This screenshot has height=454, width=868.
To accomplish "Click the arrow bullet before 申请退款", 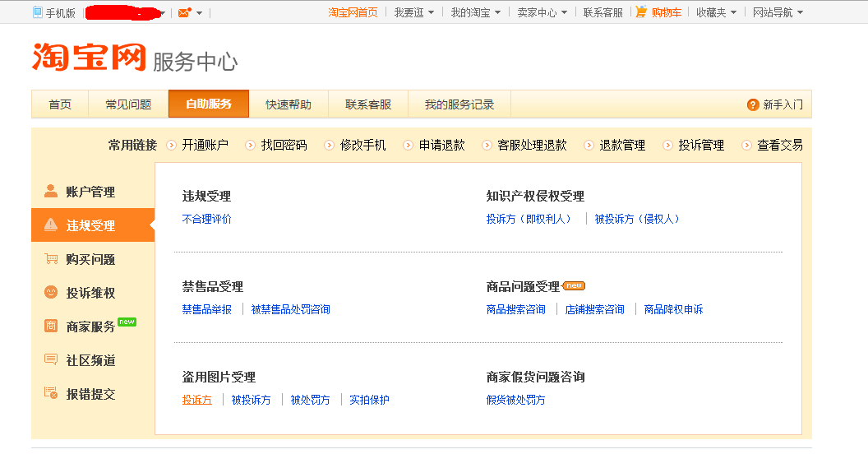I will (x=408, y=145).
